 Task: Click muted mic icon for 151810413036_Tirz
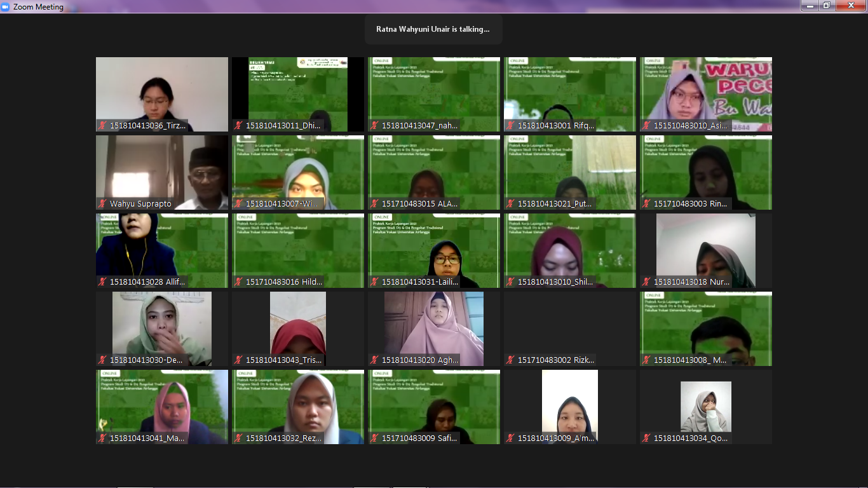[x=102, y=126]
